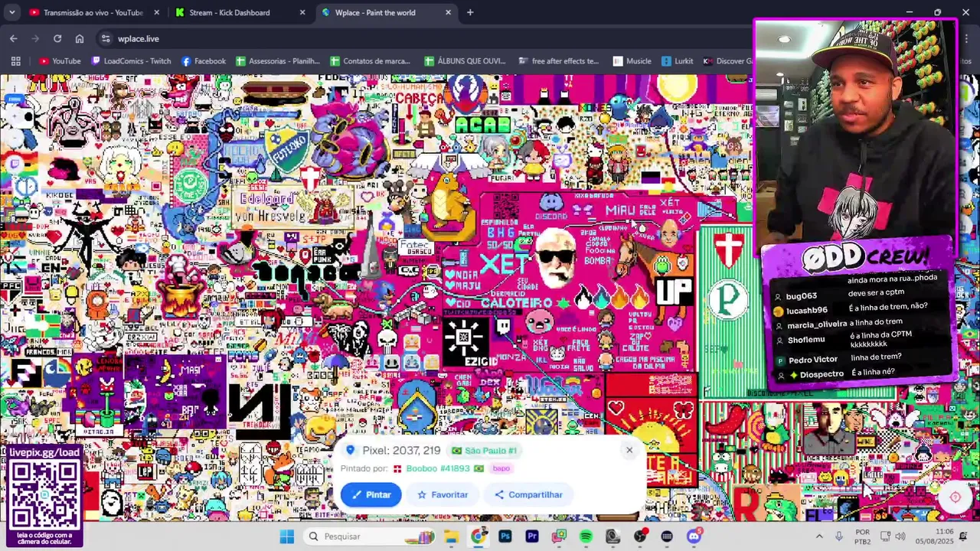
Task: Open the OBS taskbar icon with red dot
Action: point(640,536)
